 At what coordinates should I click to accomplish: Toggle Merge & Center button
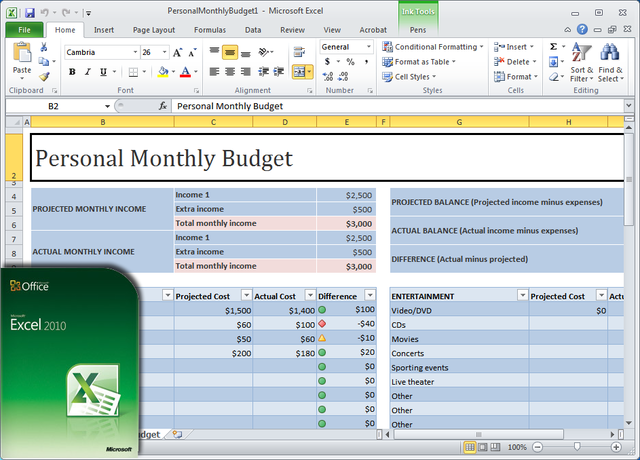pos(299,72)
